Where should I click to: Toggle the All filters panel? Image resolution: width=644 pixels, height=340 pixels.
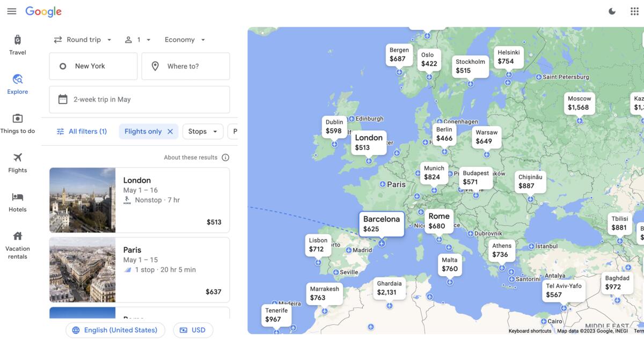pos(82,131)
